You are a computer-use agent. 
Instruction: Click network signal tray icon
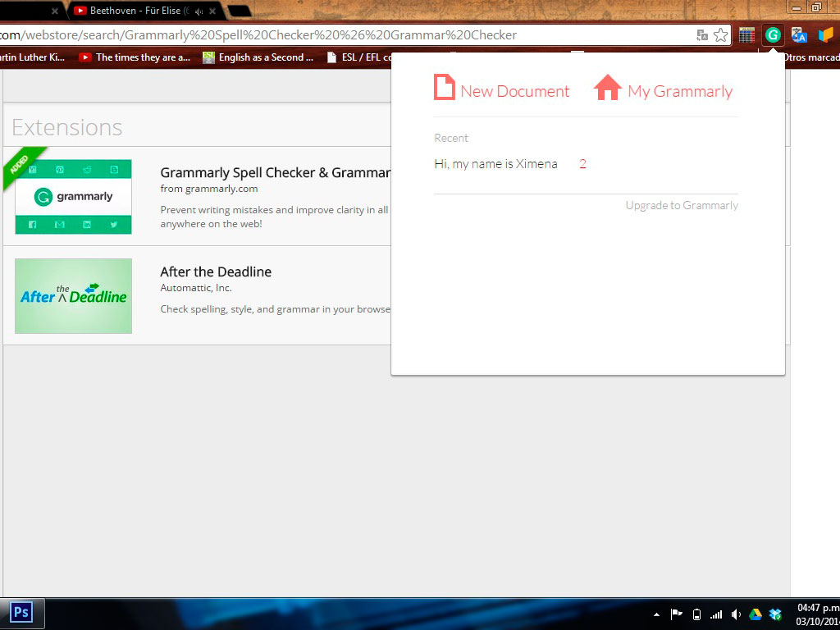(715, 614)
